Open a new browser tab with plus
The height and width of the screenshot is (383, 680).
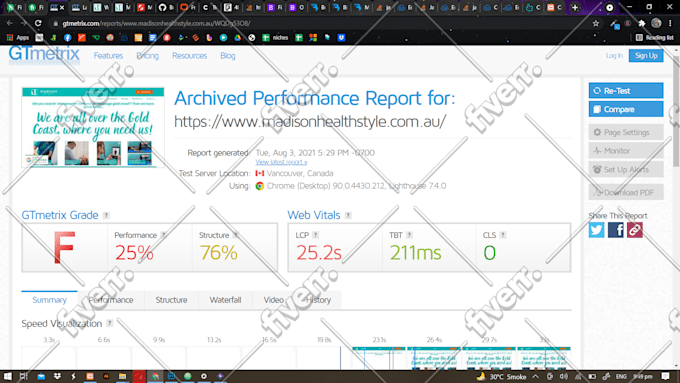(x=575, y=7)
